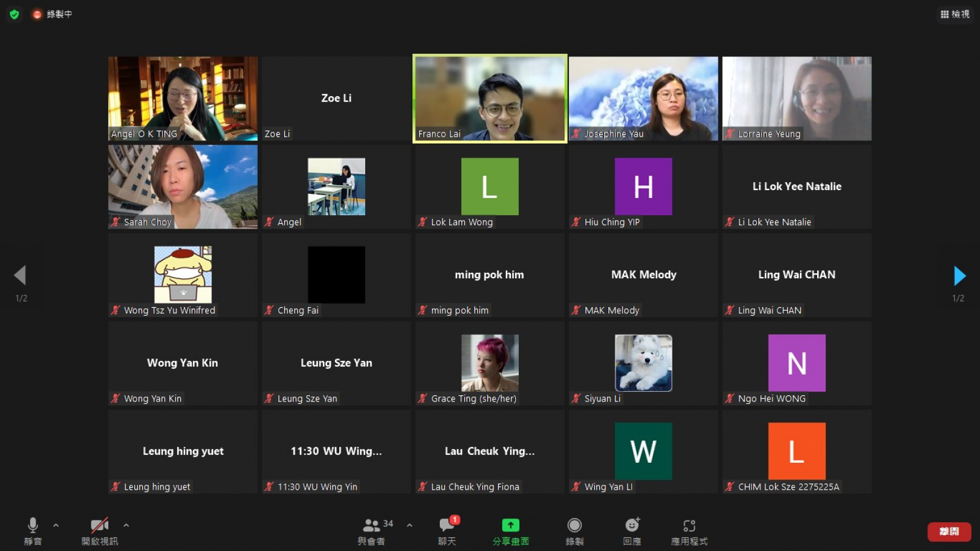Open the Reactions smiley icon

point(632,525)
